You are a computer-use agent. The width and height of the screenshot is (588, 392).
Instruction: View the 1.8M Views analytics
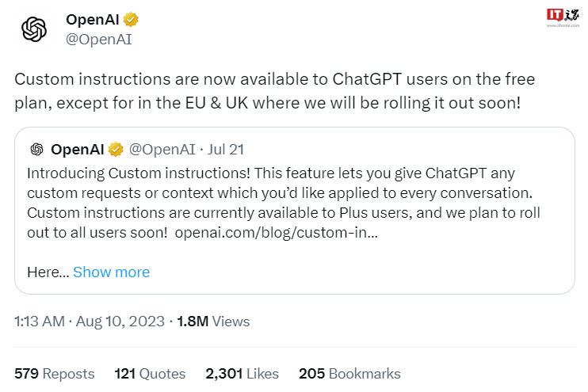(x=213, y=321)
